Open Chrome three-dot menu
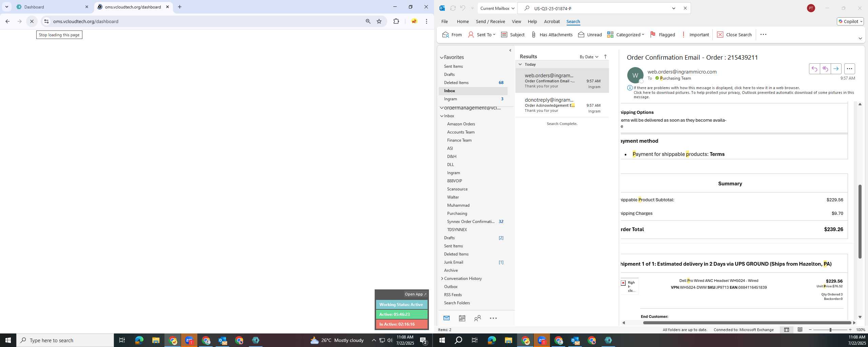Viewport: 868px width, 347px height. [427, 21]
